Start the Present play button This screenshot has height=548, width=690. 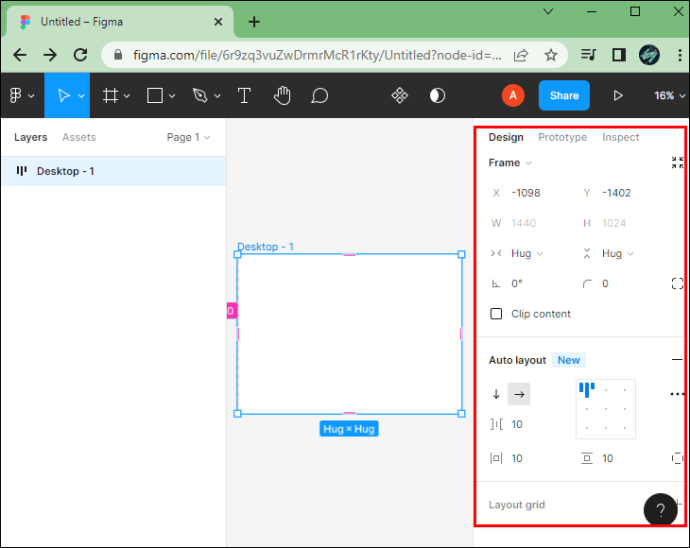(x=618, y=96)
